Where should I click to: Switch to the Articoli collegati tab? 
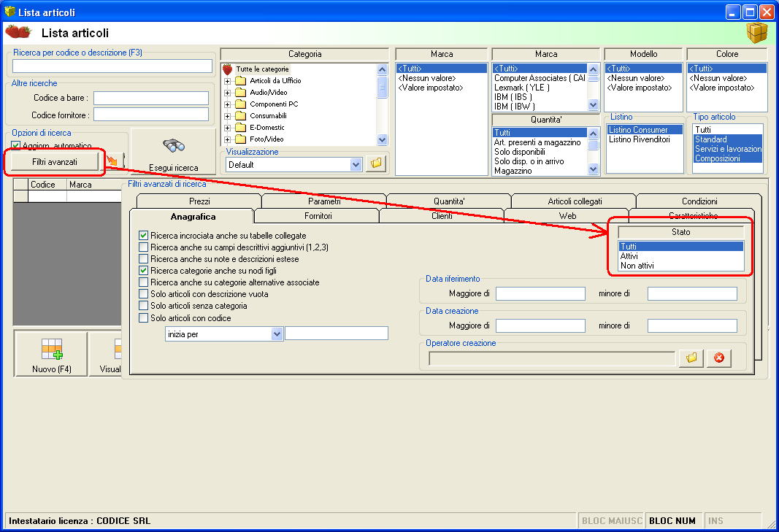(575, 201)
